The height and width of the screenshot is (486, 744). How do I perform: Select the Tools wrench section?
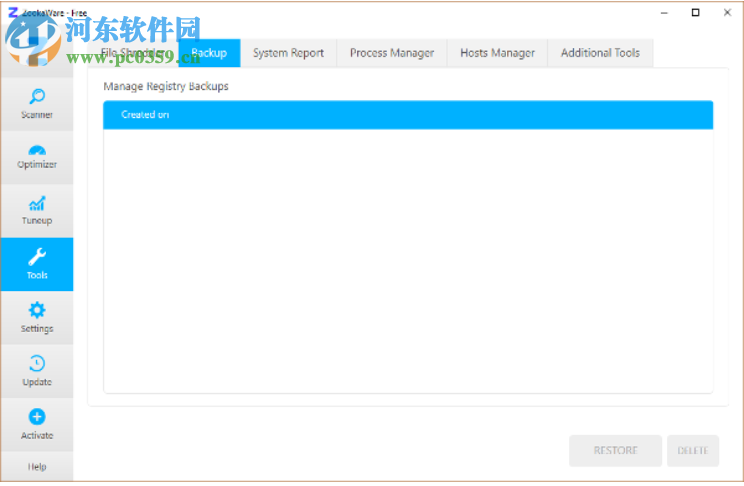(x=37, y=264)
